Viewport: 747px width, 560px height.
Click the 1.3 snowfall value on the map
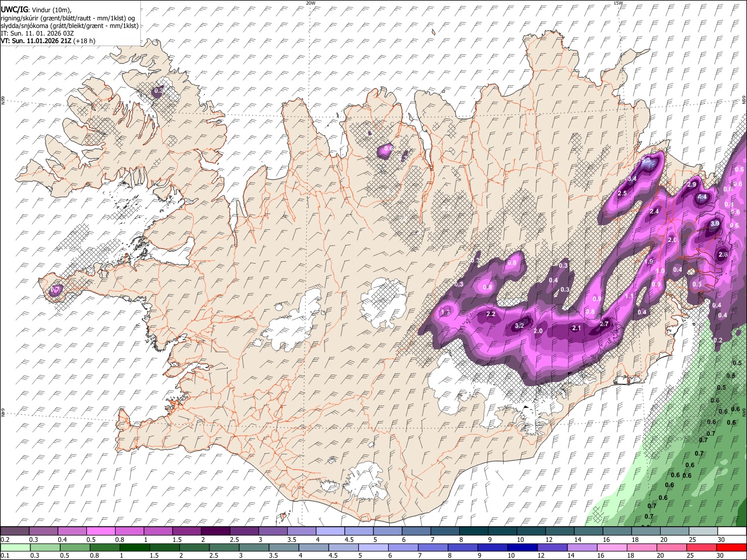pos(445,312)
